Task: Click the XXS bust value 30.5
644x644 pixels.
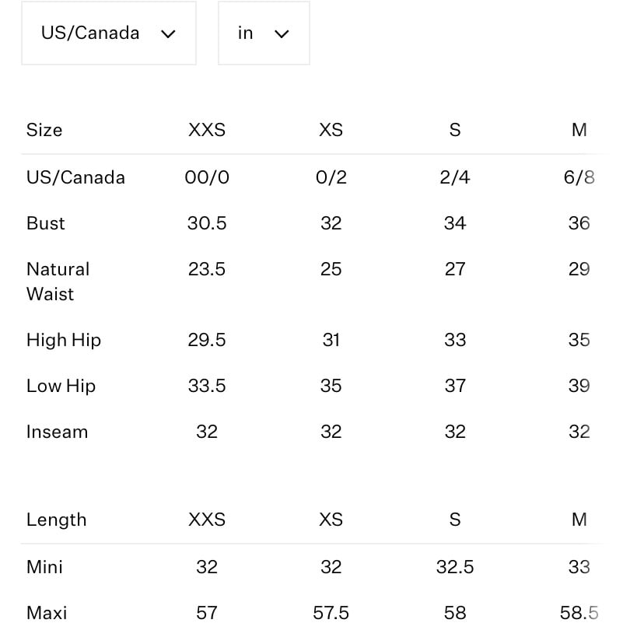Action: pyautogui.click(x=207, y=223)
